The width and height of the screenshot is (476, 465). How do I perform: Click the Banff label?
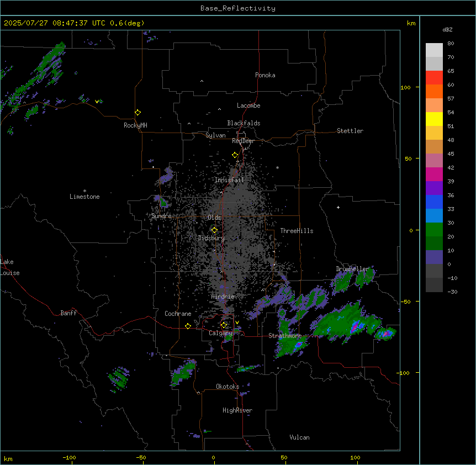tap(68, 313)
